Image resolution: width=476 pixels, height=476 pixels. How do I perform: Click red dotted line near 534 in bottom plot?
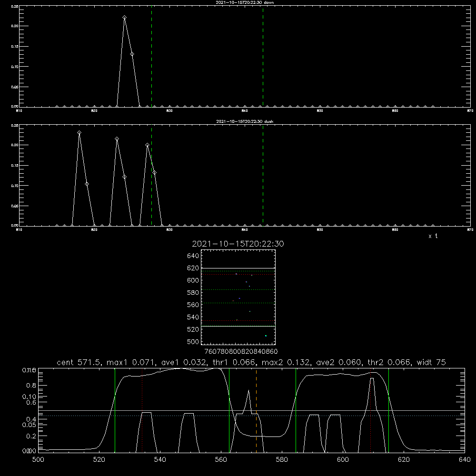142,410
